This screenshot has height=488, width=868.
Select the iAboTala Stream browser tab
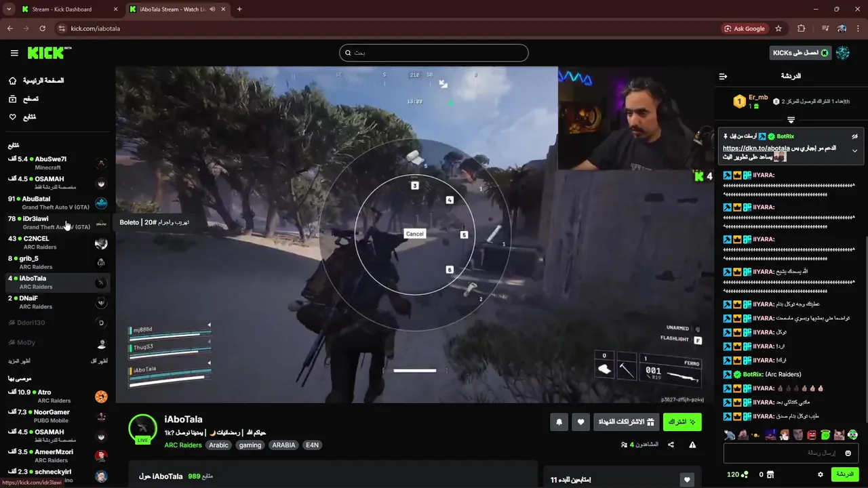point(178,9)
